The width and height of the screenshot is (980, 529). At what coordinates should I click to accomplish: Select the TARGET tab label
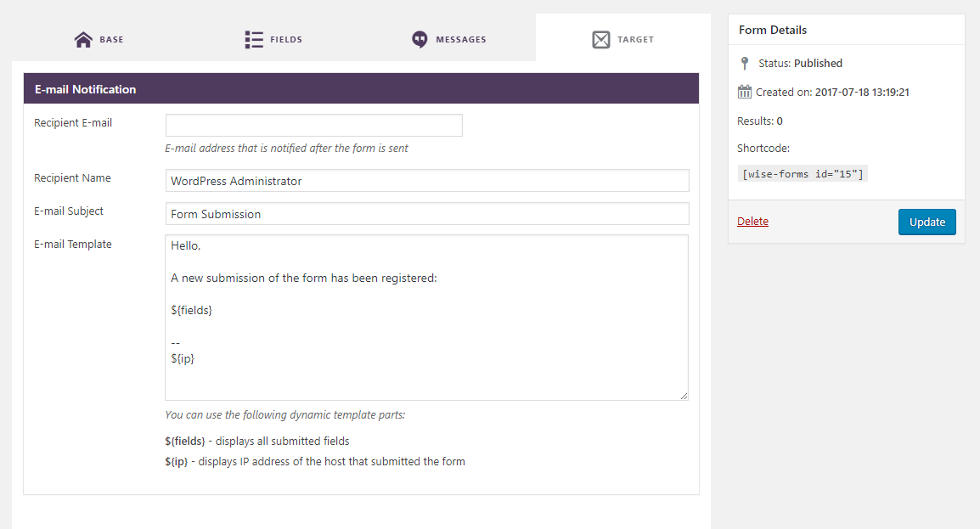(x=635, y=39)
